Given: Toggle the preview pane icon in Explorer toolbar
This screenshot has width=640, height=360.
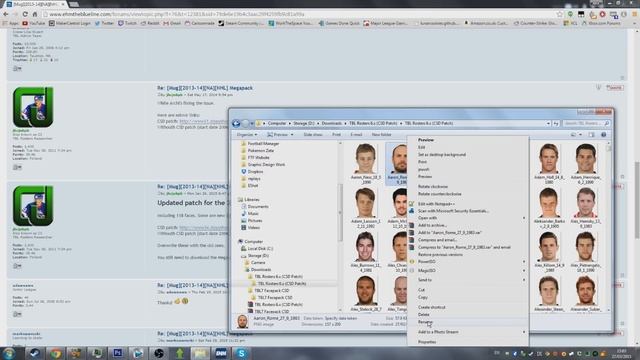Looking at the screenshot, I should (591, 135).
